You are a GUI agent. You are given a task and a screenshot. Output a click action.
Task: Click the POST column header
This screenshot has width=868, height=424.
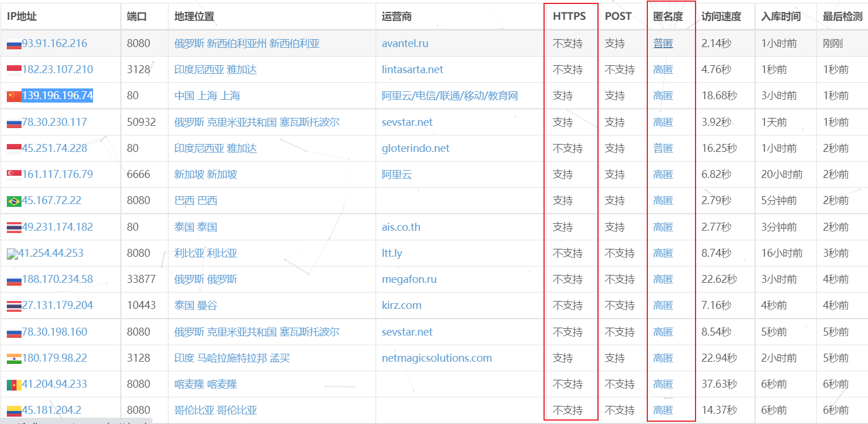[x=618, y=16]
